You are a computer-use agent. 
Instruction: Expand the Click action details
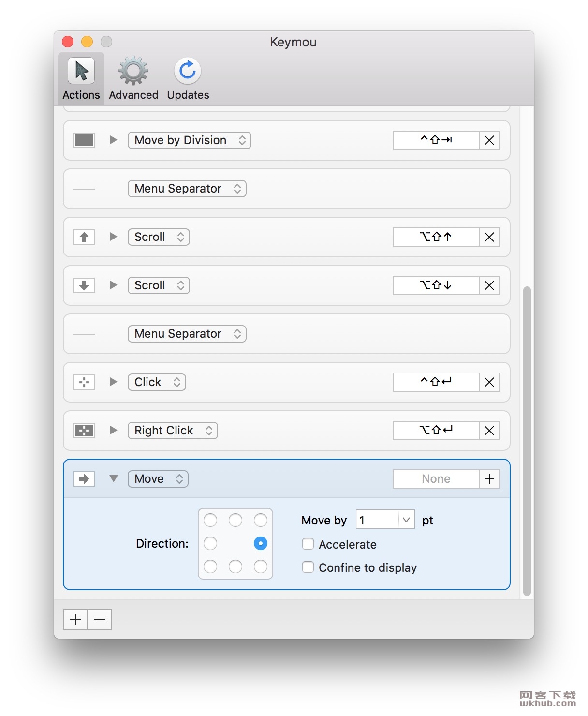[x=114, y=382]
